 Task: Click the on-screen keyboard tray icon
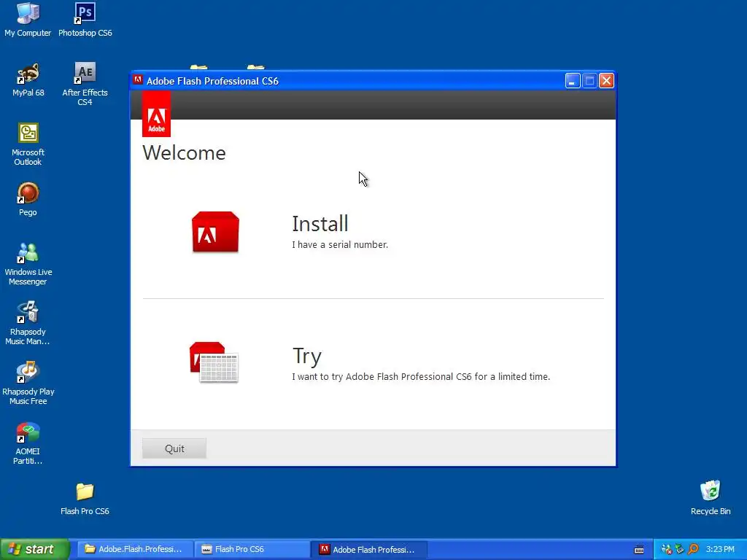pos(639,550)
